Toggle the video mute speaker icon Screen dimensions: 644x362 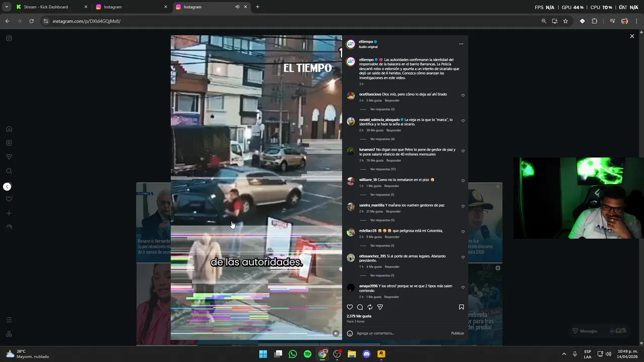[x=336, y=333]
